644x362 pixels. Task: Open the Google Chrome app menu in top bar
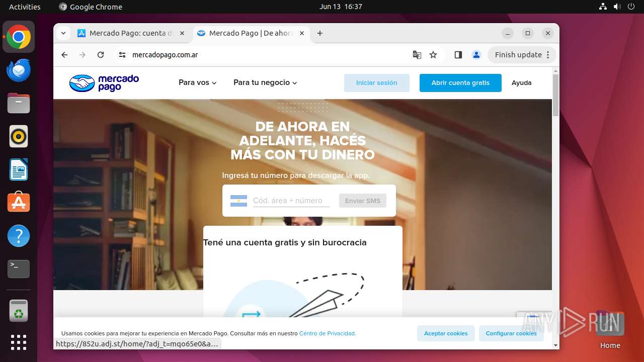click(91, 7)
